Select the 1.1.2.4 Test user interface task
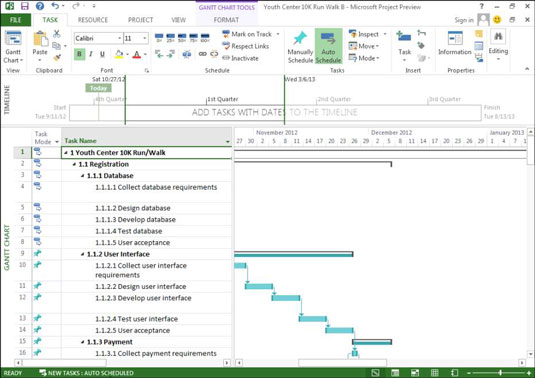535x378 pixels. (136, 319)
